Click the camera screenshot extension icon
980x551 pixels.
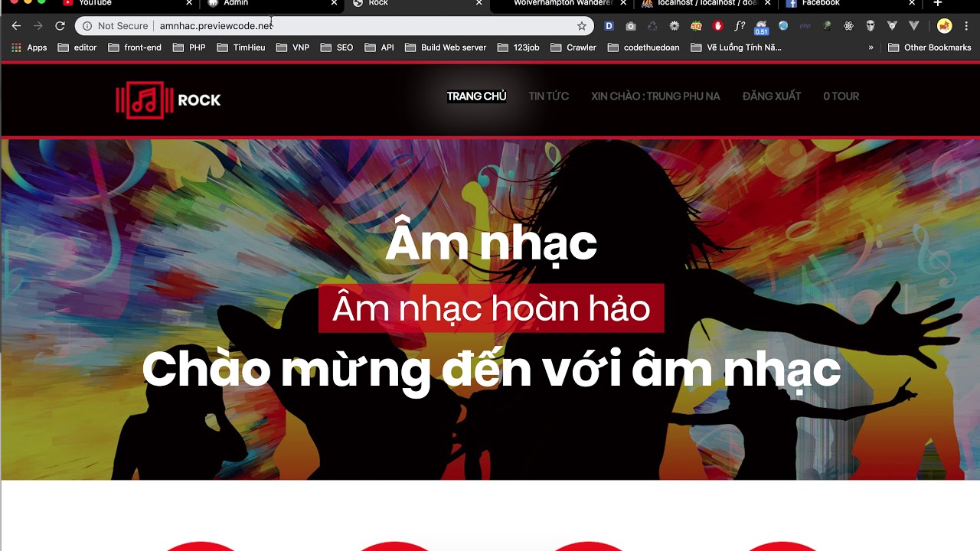631,26
